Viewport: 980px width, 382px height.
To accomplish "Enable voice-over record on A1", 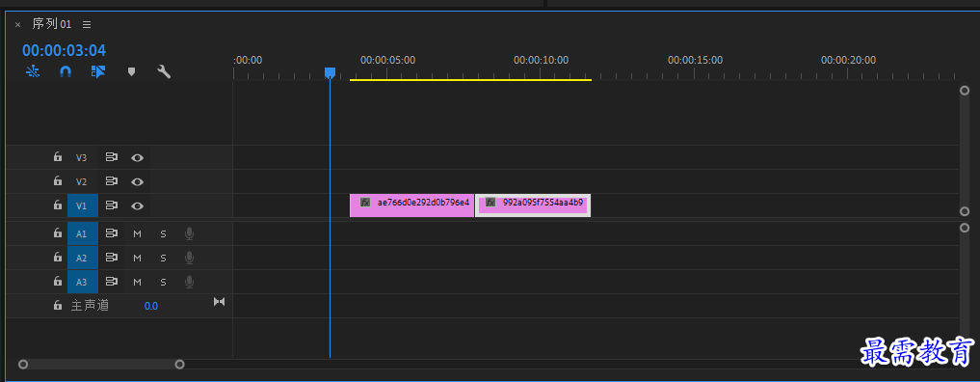I will pos(190,233).
